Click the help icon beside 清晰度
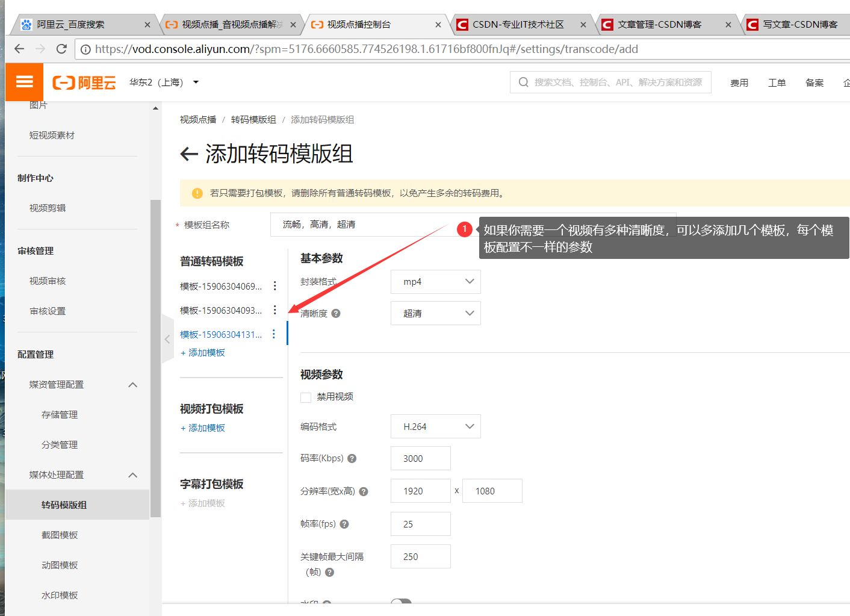 point(336,313)
